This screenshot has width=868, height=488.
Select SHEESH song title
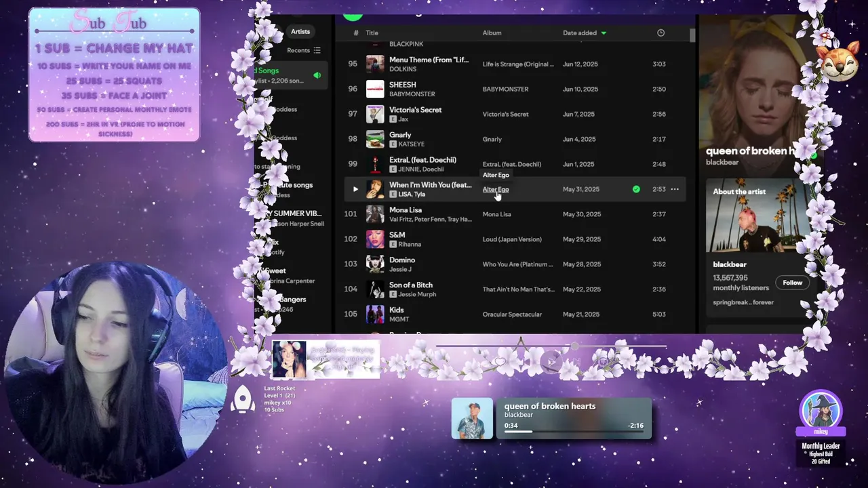tap(403, 85)
